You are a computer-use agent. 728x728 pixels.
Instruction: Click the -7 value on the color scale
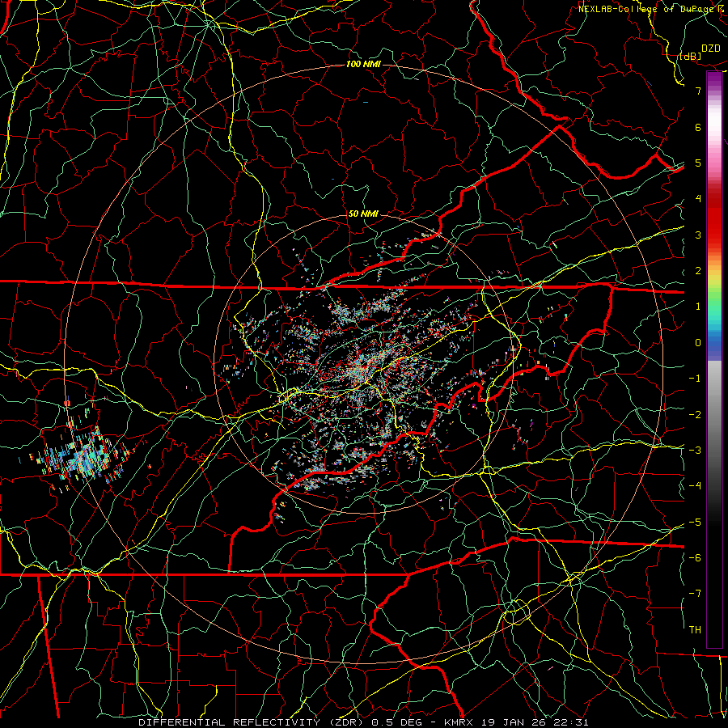tap(695, 594)
